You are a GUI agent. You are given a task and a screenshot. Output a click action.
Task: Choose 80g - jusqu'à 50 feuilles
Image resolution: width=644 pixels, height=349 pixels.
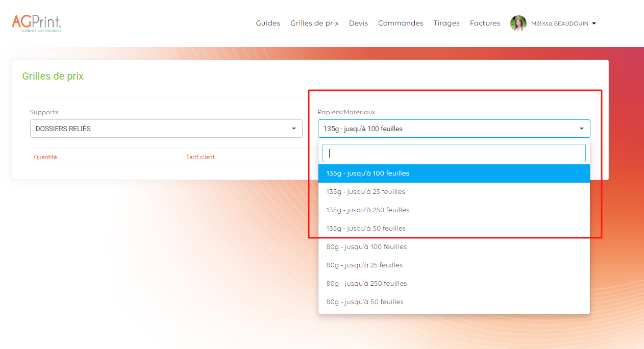pyautogui.click(x=365, y=302)
